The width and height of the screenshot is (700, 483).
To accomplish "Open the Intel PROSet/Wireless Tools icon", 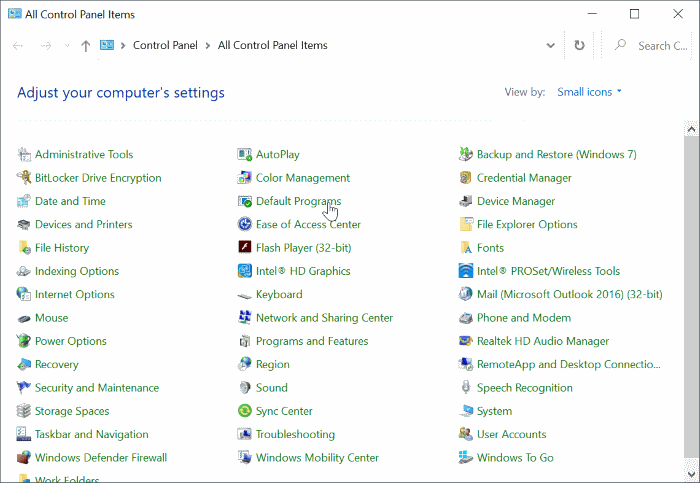I will point(466,271).
